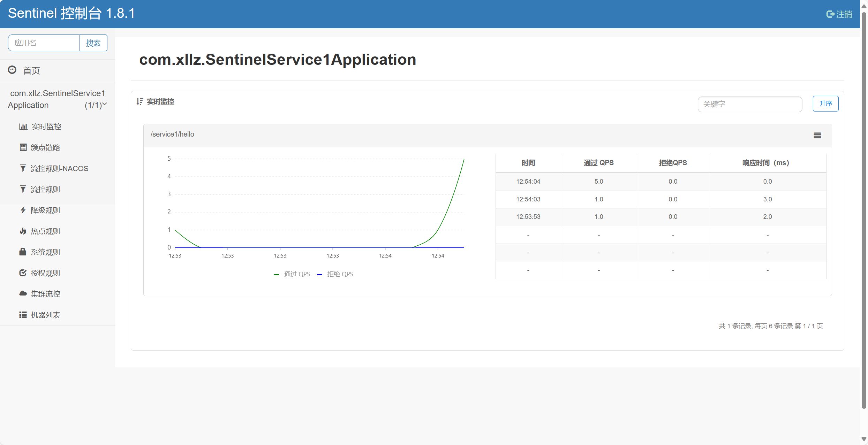Click the 12:54:03 time cell

[528, 199]
